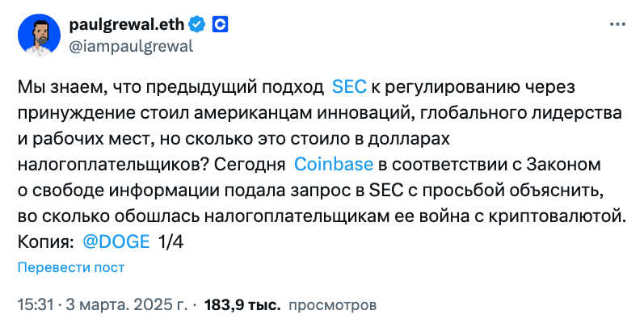
Task: Click Перевести пост to translate
Action: coord(71,267)
